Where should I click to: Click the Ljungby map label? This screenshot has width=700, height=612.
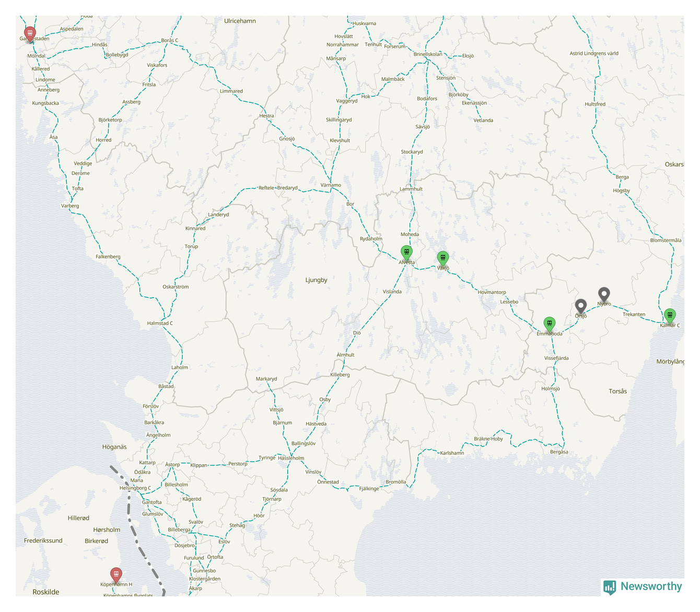click(x=316, y=280)
